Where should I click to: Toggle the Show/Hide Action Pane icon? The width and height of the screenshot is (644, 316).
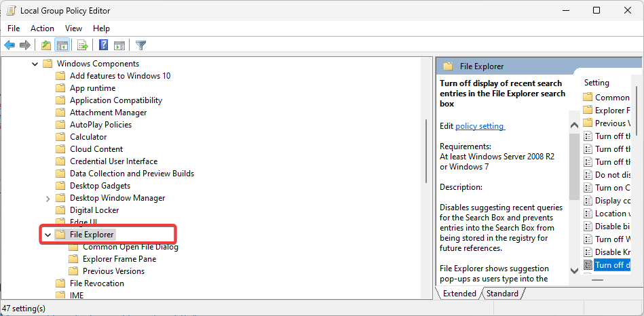(119, 45)
